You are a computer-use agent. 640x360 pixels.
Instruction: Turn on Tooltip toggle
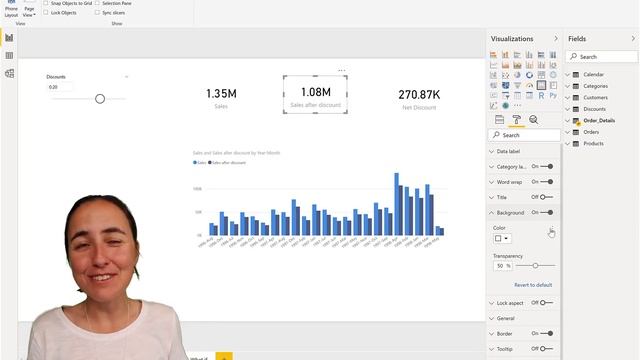547,349
